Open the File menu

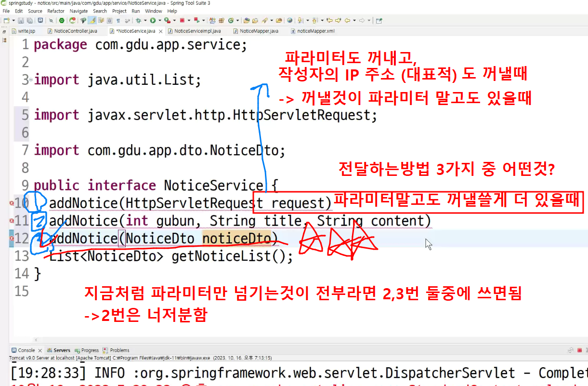coord(6,11)
